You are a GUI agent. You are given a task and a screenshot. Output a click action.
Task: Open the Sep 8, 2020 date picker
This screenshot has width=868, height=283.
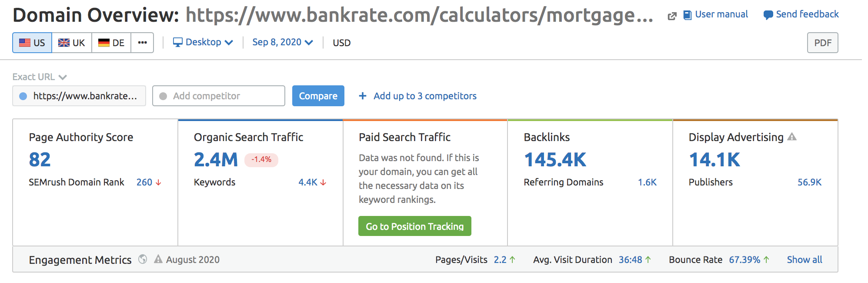tap(283, 42)
